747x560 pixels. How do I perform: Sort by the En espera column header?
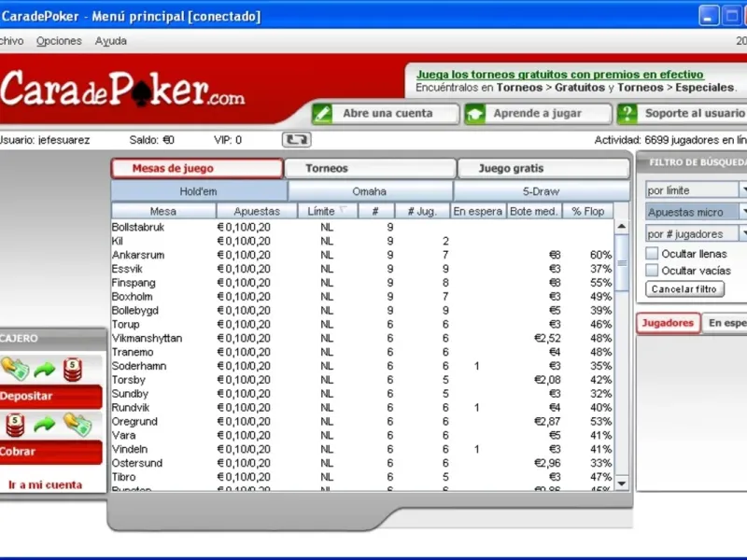(478, 211)
